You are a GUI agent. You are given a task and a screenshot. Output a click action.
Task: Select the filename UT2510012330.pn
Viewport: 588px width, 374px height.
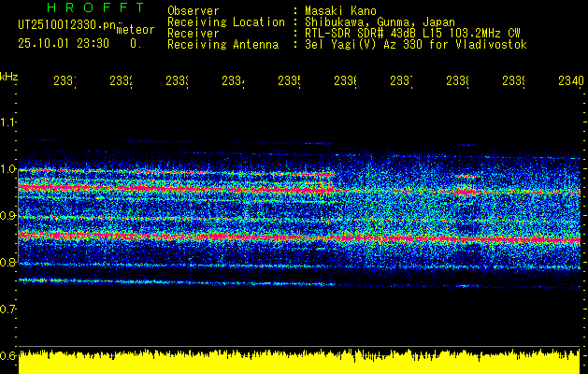[x=67, y=25]
